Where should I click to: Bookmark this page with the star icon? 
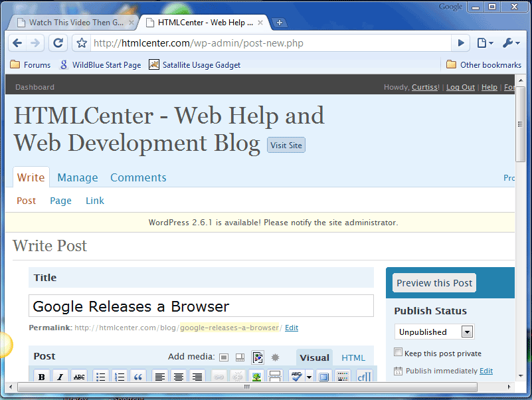coord(82,43)
